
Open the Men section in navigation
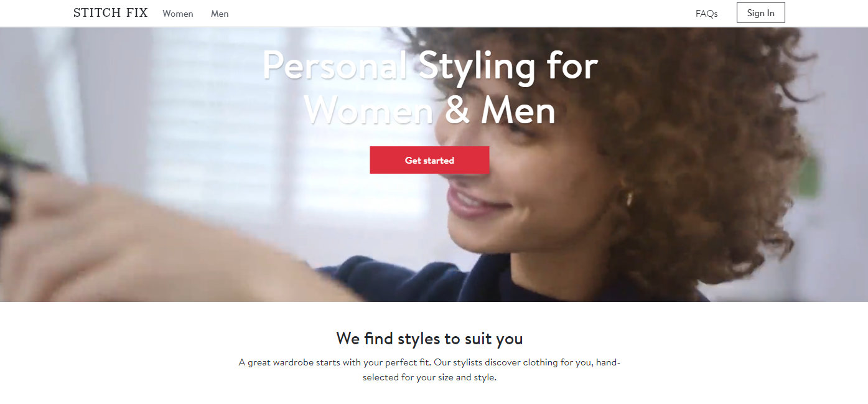coord(220,14)
